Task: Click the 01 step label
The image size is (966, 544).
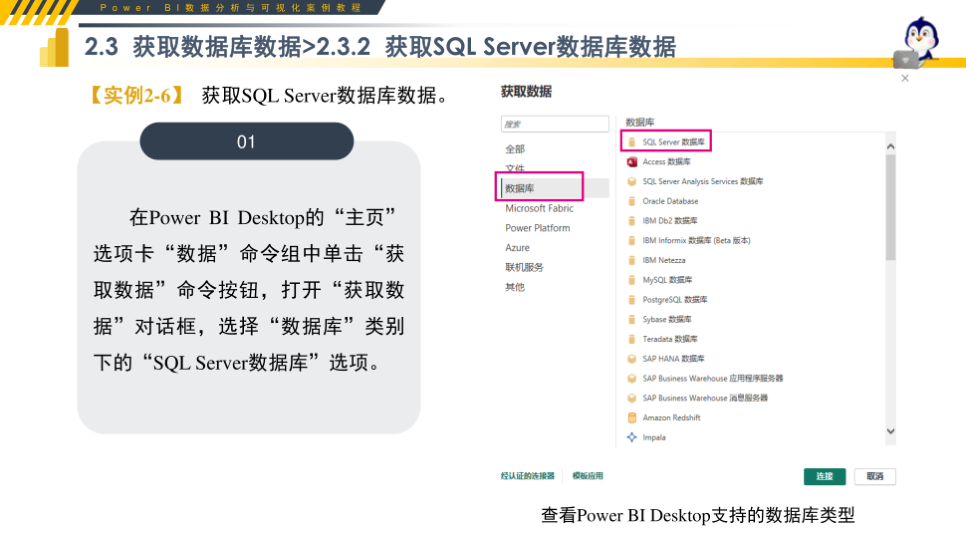Action: 246,142
